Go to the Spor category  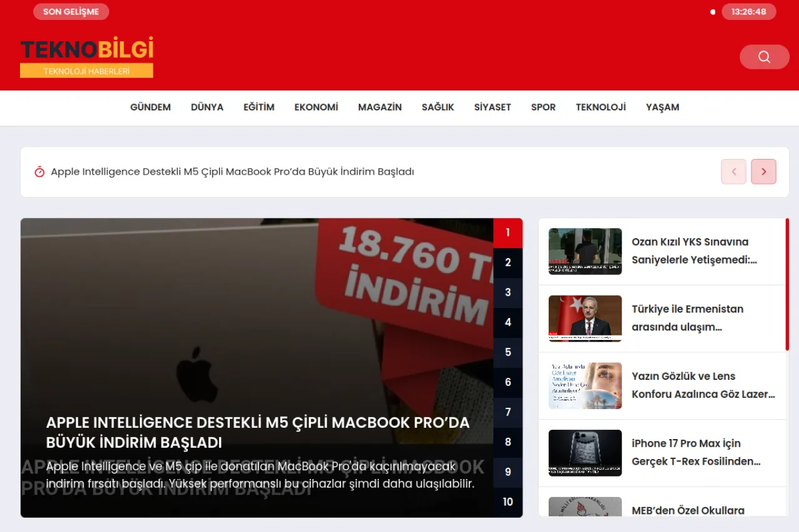click(x=544, y=107)
